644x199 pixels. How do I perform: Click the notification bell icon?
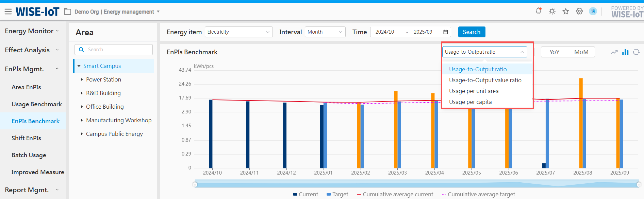tap(538, 11)
